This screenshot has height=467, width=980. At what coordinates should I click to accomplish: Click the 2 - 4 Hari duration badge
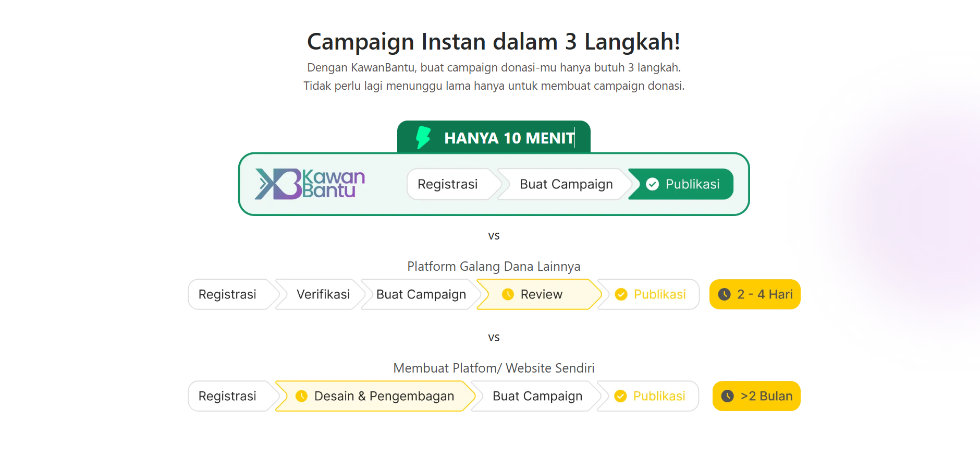click(x=755, y=294)
